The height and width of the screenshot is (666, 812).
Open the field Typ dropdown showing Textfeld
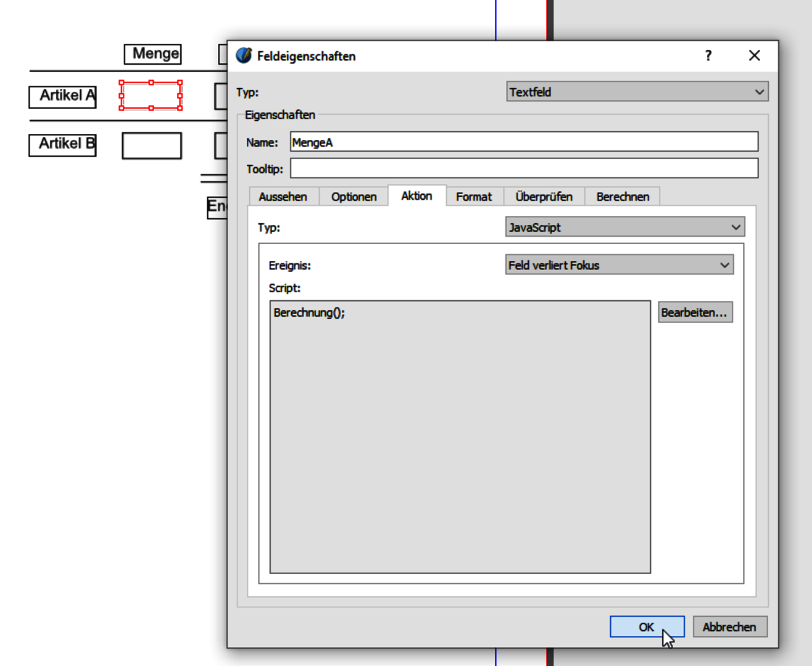coord(637,92)
